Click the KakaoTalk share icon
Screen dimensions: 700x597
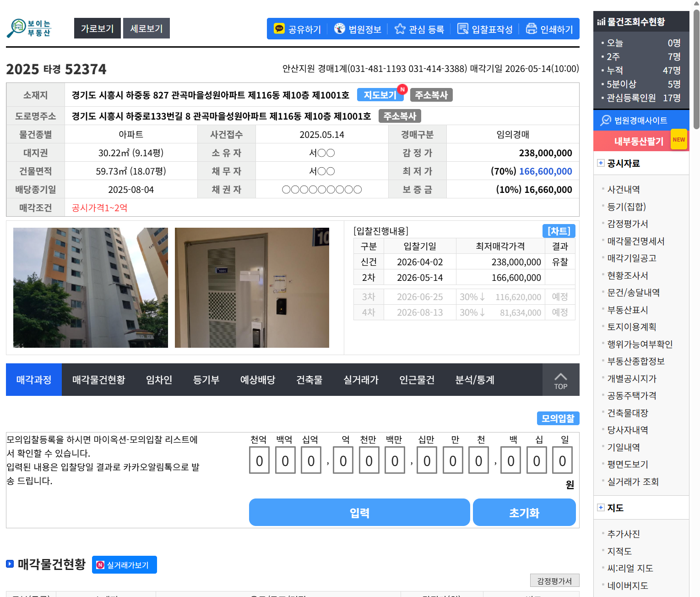pyautogui.click(x=279, y=28)
